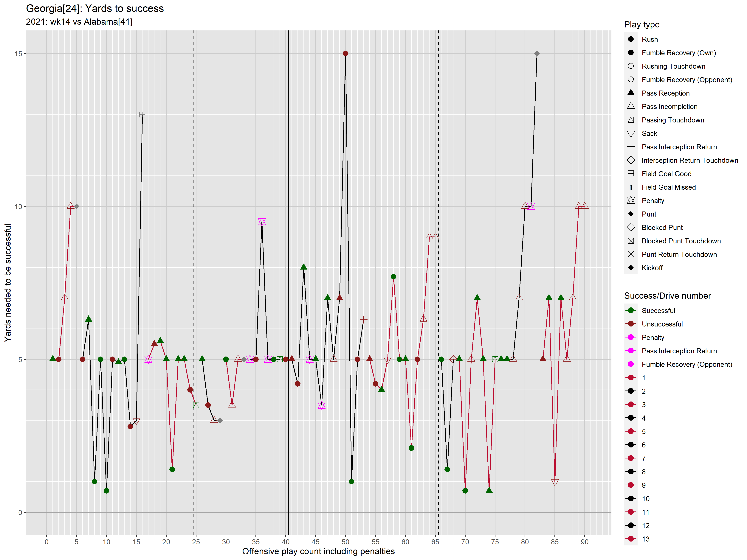This screenshot has width=747, height=560.
Task: Click the y-axis label 'Yards needed to be successful'
Action: 8,283
